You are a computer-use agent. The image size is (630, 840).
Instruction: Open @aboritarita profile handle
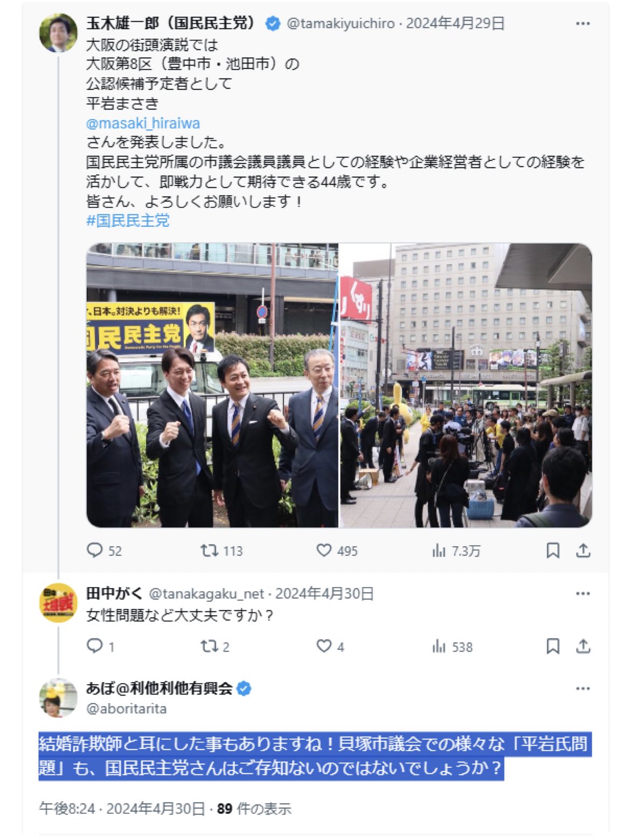[126, 708]
